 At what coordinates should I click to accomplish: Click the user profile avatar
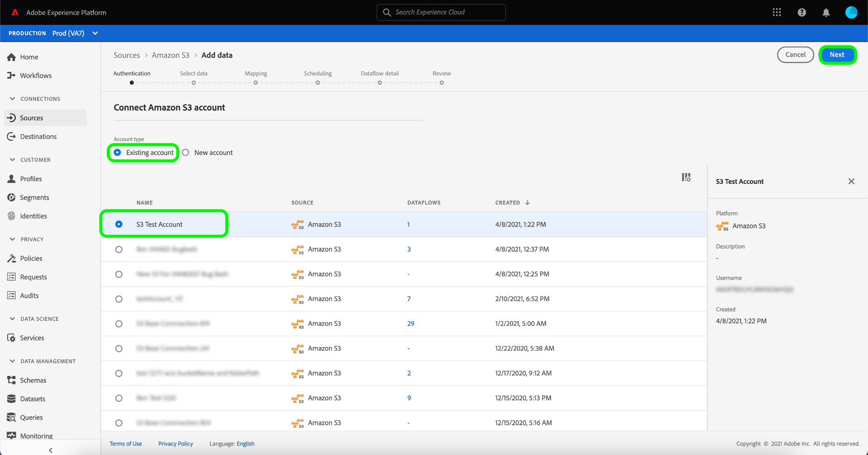(x=851, y=12)
